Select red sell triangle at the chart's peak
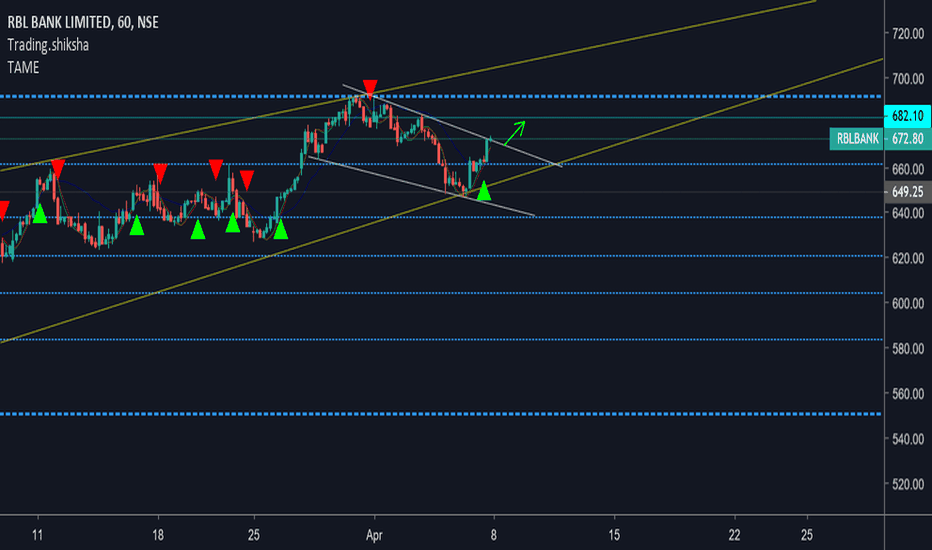This screenshot has width=932, height=550. click(370, 88)
